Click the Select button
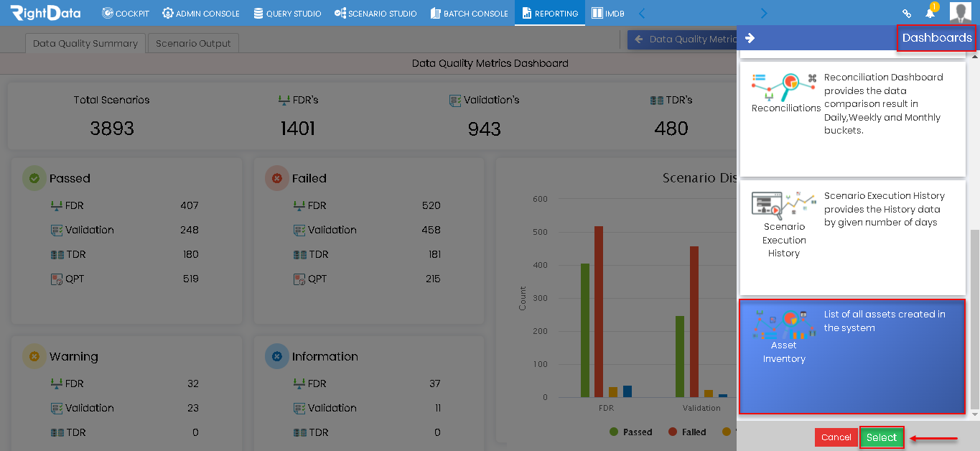The image size is (980, 451). coord(882,437)
